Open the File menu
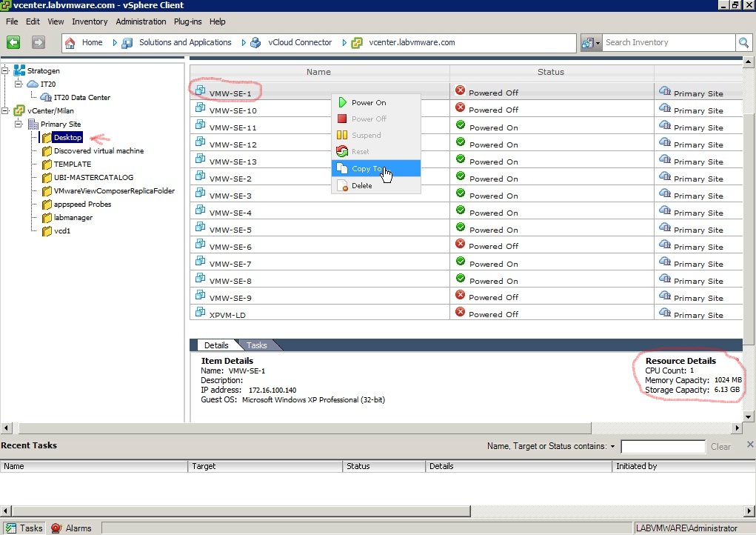This screenshot has width=756, height=535. (12, 21)
